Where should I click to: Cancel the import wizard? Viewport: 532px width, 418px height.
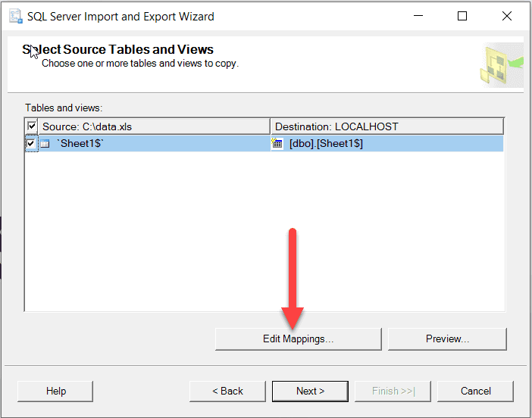475,391
